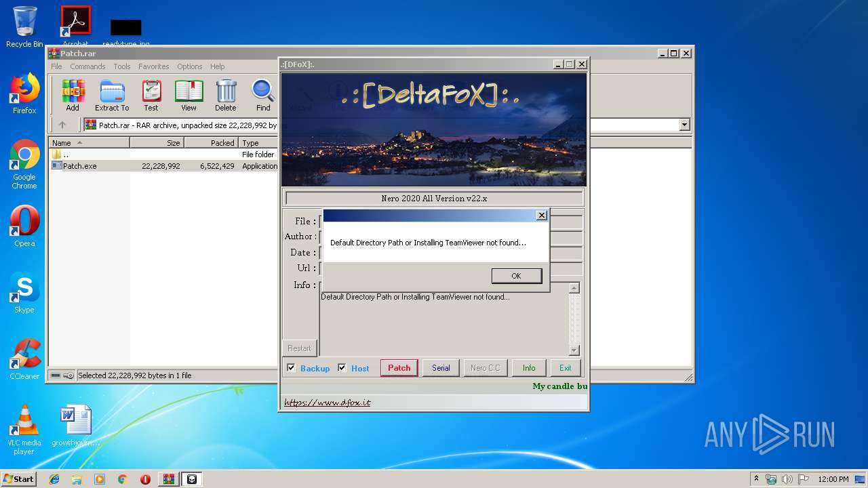Launch Google Chrome from the desktop
868x488 pixels.
pyautogui.click(x=24, y=164)
